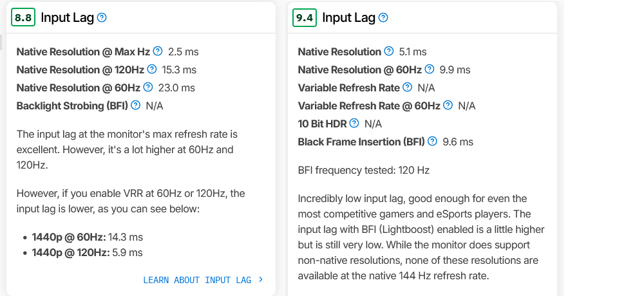The height and width of the screenshot is (296, 644).
Task: Click help icon for left Native Resolution @ 60Hz
Action: pyautogui.click(x=148, y=87)
